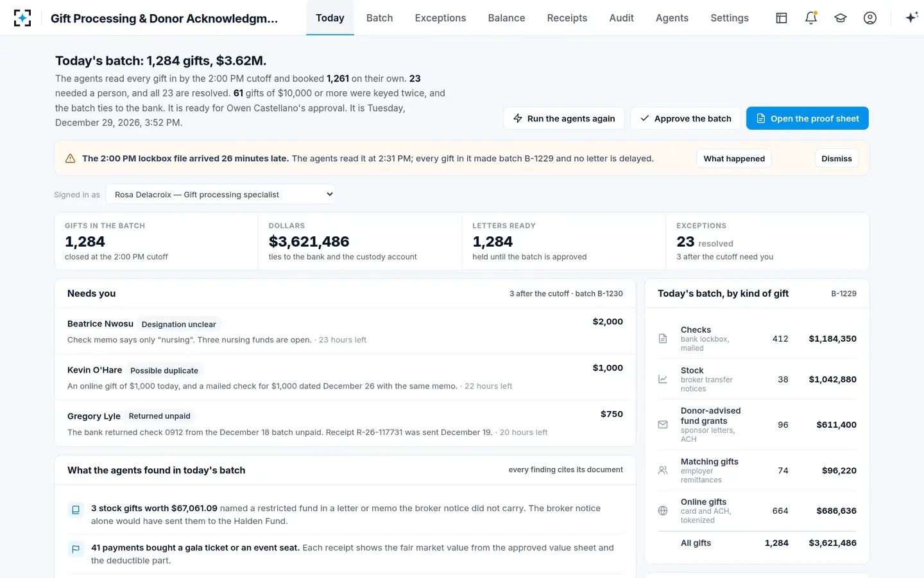Expand the Signed in as role dropdown
The height and width of the screenshot is (578, 924).
tap(220, 195)
